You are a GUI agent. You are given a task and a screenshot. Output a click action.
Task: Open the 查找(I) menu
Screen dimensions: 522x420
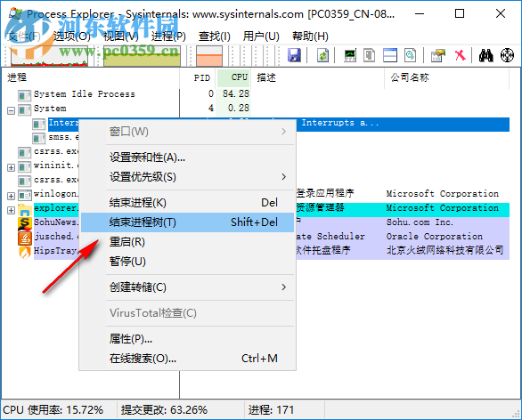coord(215,36)
